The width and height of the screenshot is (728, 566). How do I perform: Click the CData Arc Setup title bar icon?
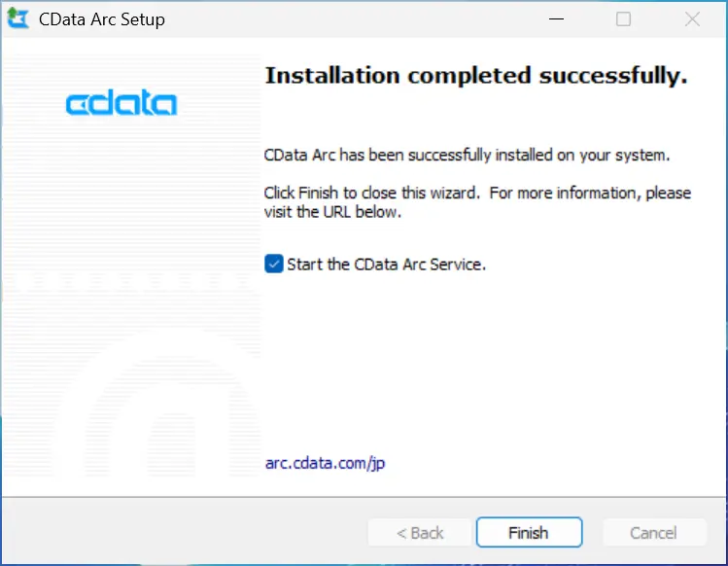[x=17, y=19]
